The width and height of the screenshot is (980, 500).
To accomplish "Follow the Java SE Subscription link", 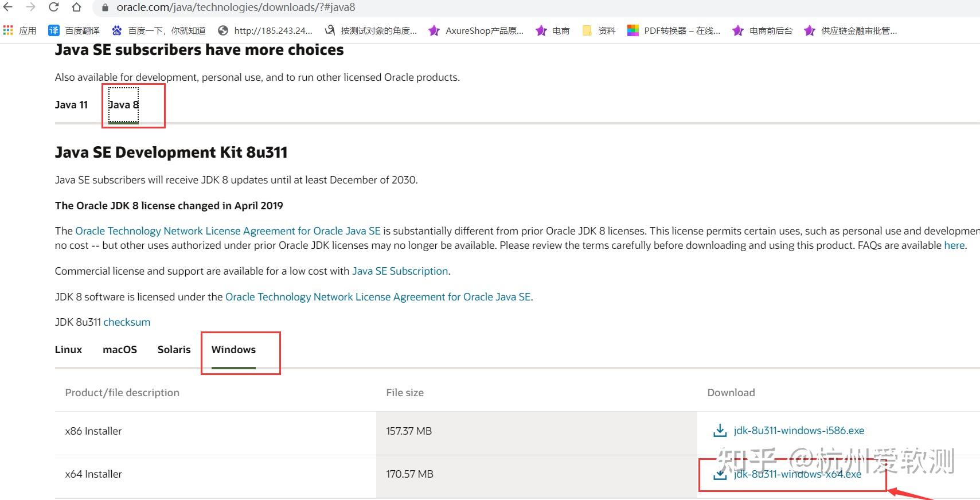I will click(400, 271).
